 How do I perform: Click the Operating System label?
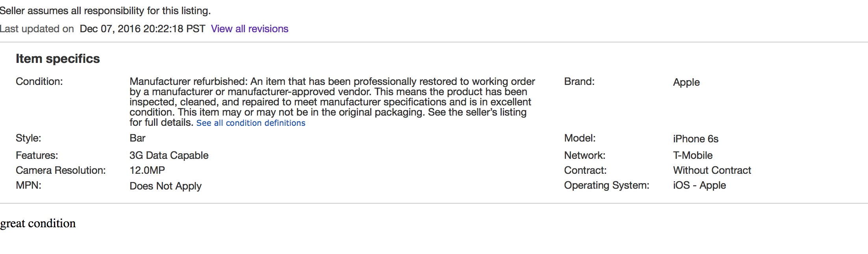(x=606, y=186)
